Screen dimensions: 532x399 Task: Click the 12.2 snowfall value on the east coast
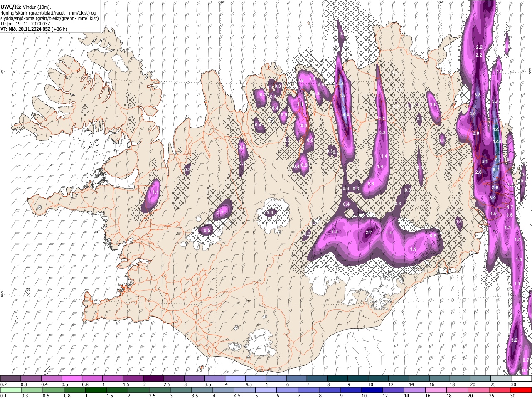coord(497,130)
